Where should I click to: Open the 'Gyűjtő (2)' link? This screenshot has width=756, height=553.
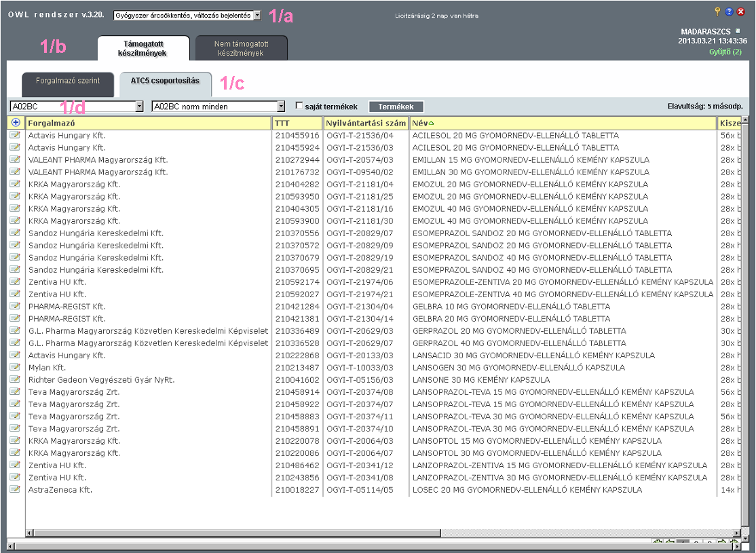(725, 52)
